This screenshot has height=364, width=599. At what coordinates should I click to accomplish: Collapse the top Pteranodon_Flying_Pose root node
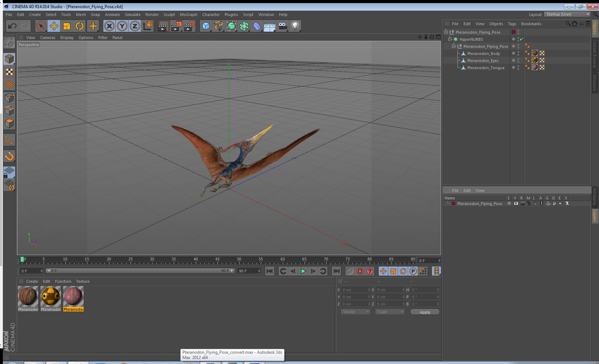(x=446, y=32)
